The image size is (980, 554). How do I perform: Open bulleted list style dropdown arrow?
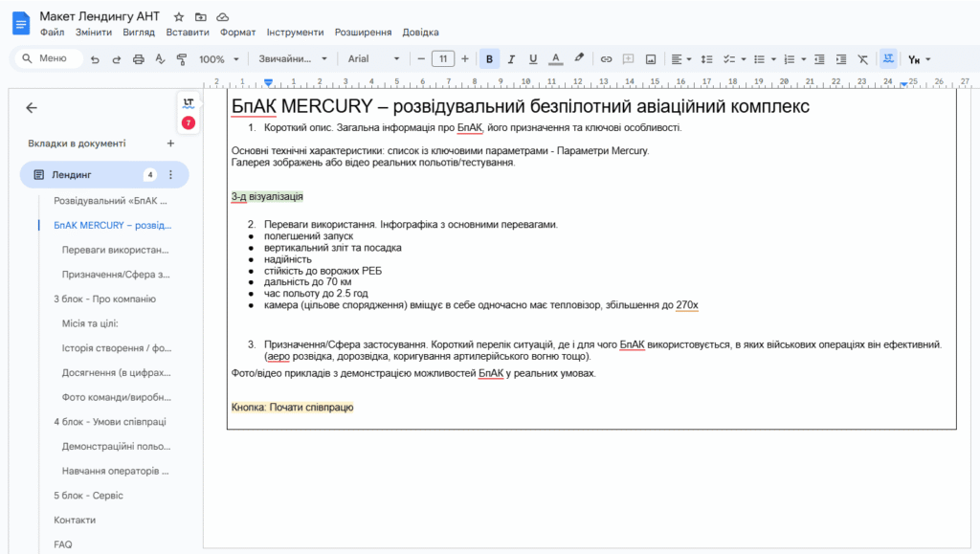773,59
